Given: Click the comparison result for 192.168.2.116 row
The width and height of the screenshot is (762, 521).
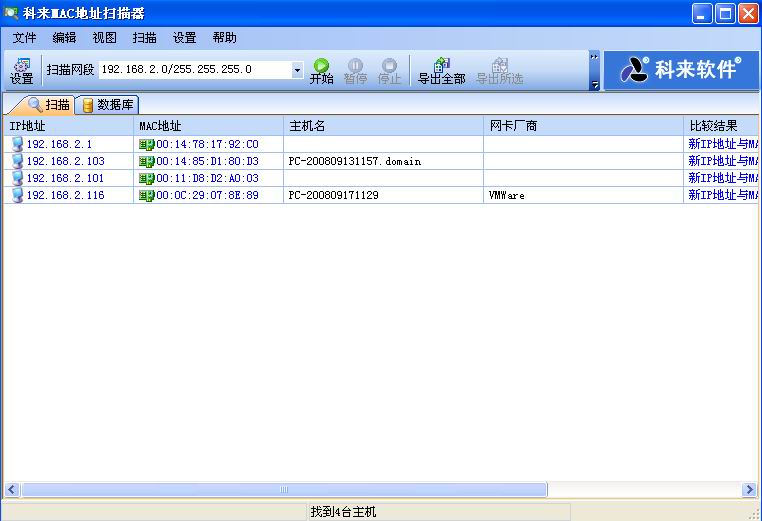Looking at the screenshot, I should (723, 195).
